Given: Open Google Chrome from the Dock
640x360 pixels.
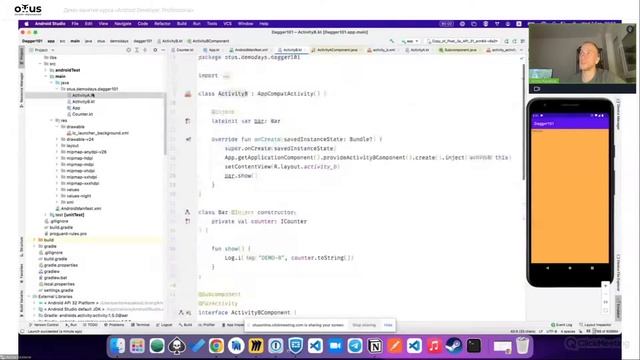Looking at the screenshot, I should tap(216, 346).
